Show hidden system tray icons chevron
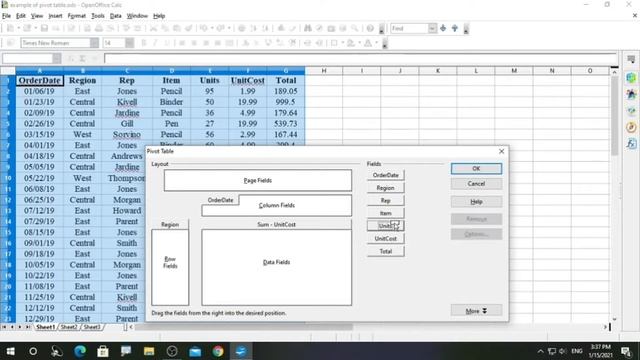The height and width of the screenshot is (360, 640). click(540, 351)
